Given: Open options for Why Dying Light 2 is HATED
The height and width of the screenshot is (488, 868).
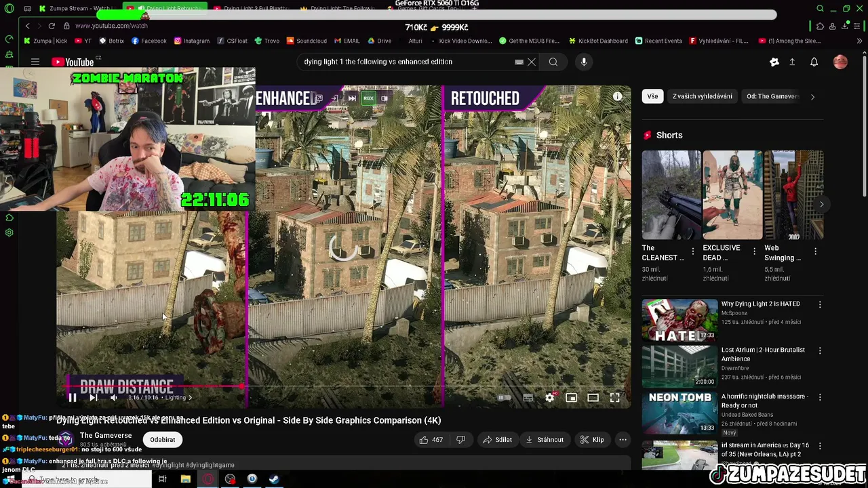Looking at the screenshot, I should 820,304.
